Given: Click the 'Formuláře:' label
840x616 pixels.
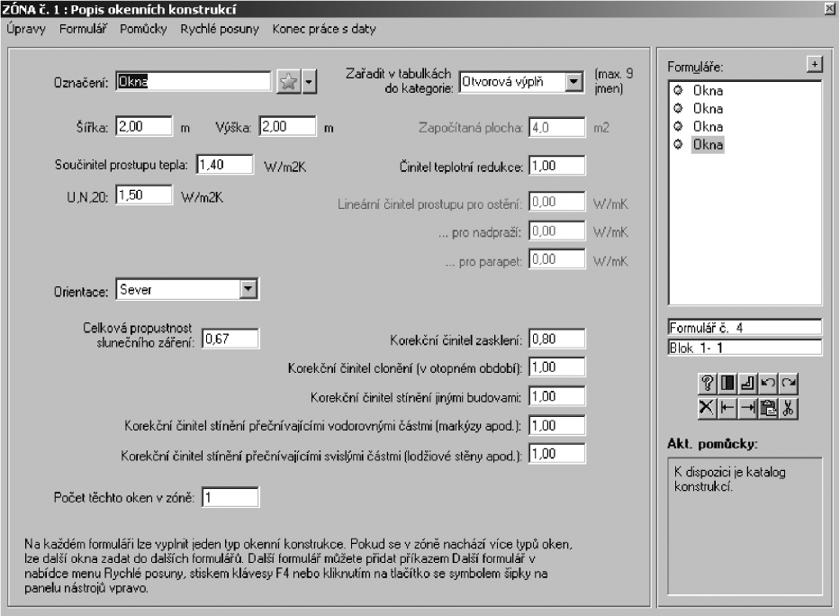Looking at the screenshot, I should [x=695, y=67].
